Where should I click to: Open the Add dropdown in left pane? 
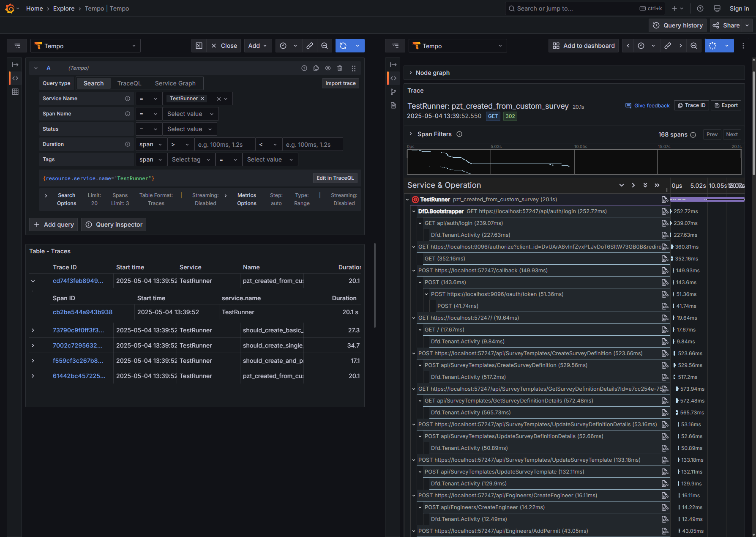(x=257, y=46)
